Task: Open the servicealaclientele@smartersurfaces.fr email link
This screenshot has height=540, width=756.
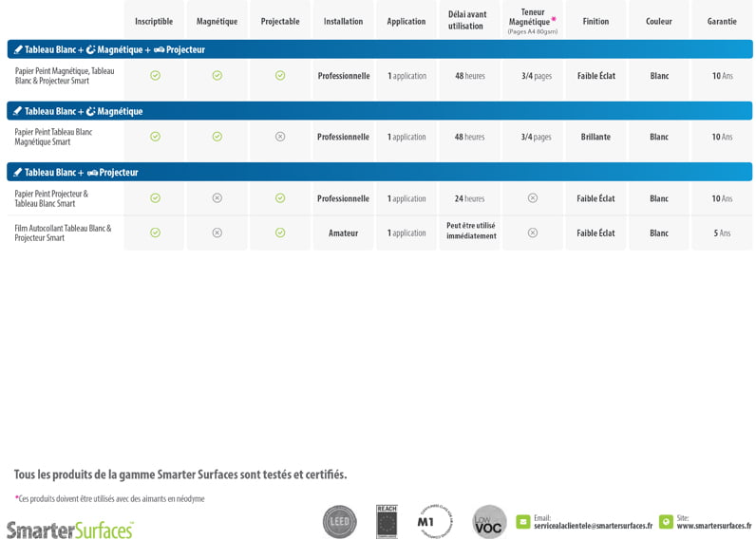Action: [x=593, y=526]
